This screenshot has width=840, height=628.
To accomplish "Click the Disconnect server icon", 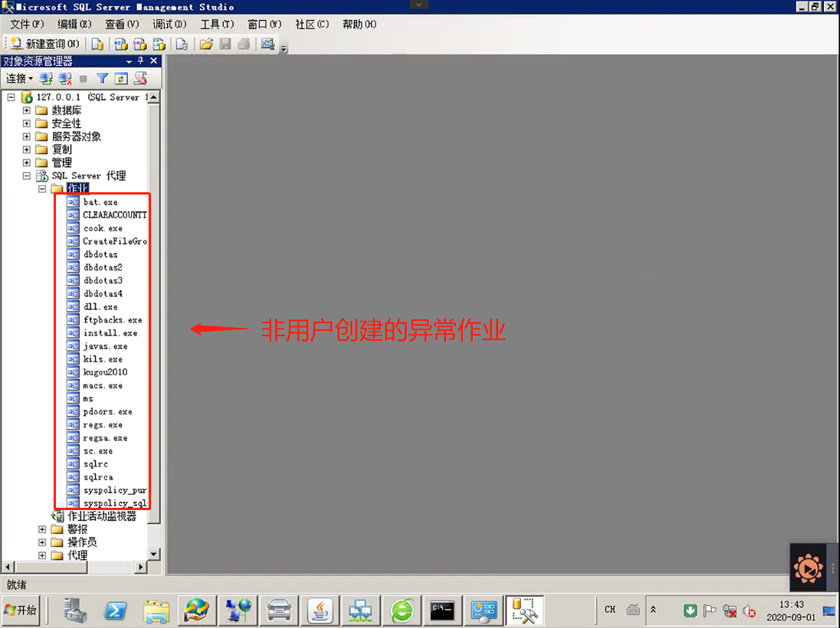I will (65, 79).
